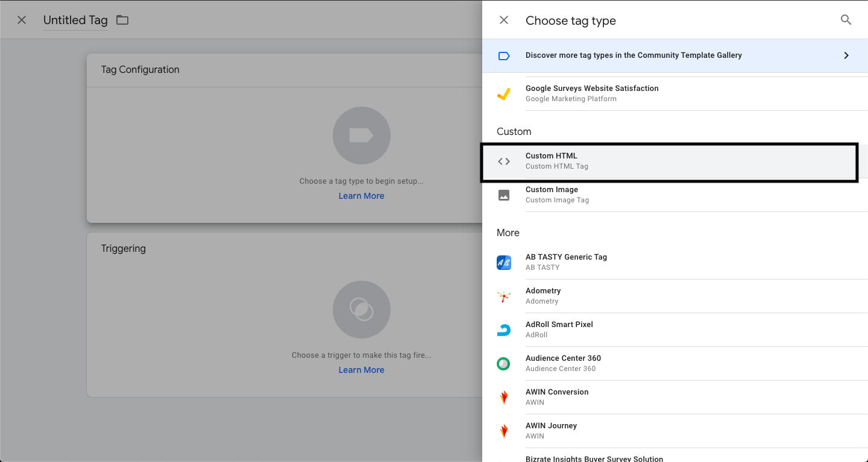Click the folder icon beside Untitled Tag
The width and height of the screenshot is (868, 462).
(x=122, y=20)
